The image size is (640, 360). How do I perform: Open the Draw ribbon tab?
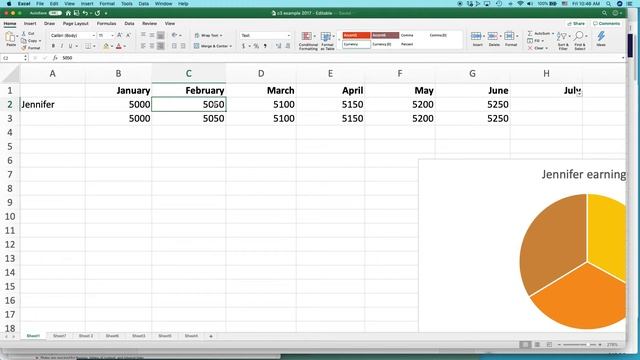(x=49, y=24)
